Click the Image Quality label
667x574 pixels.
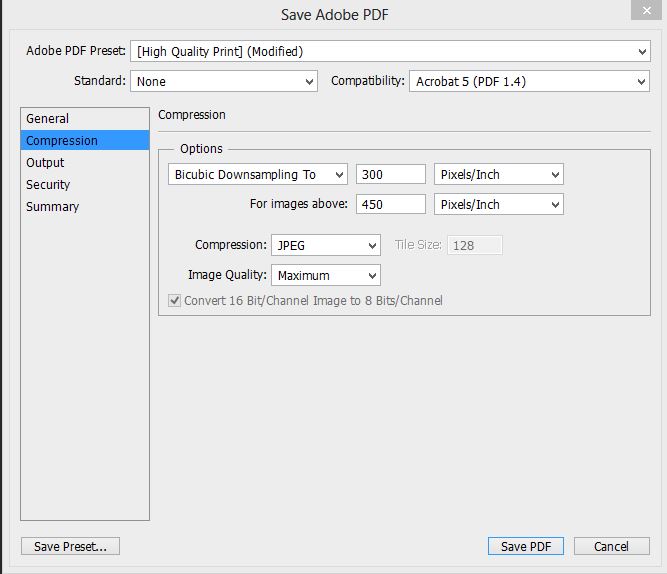click(228, 275)
